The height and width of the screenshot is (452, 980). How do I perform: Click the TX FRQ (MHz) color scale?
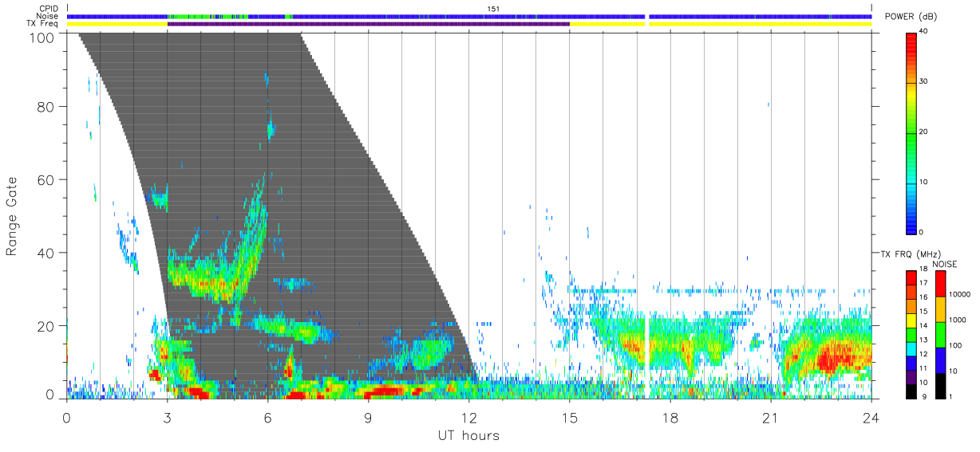(911, 333)
